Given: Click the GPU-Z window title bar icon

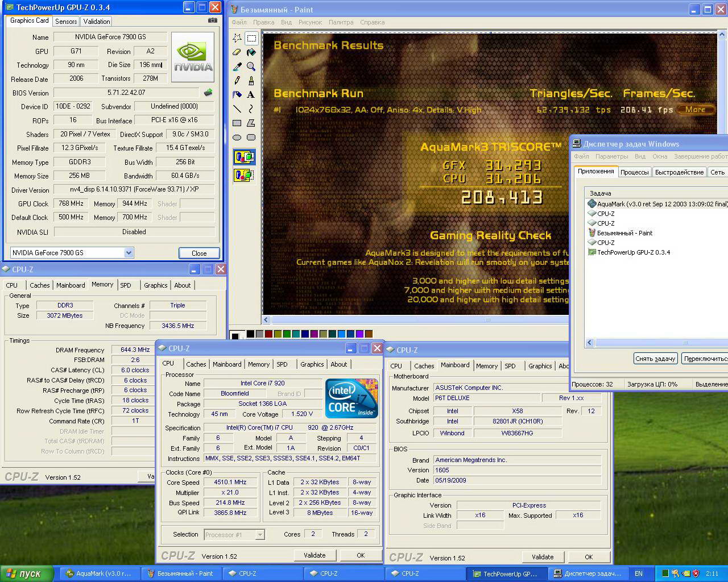Looking at the screenshot, I should pyautogui.click(x=10, y=7).
